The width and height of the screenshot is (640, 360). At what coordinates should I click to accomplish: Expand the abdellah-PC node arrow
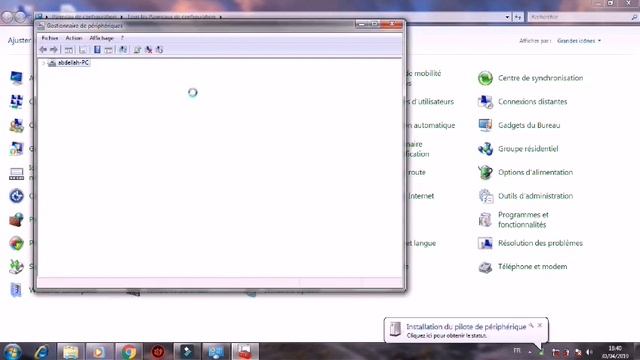[x=43, y=63]
